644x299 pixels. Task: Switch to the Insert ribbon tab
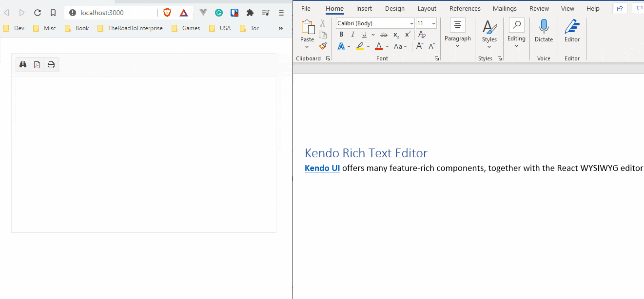(x=364, y=8)
